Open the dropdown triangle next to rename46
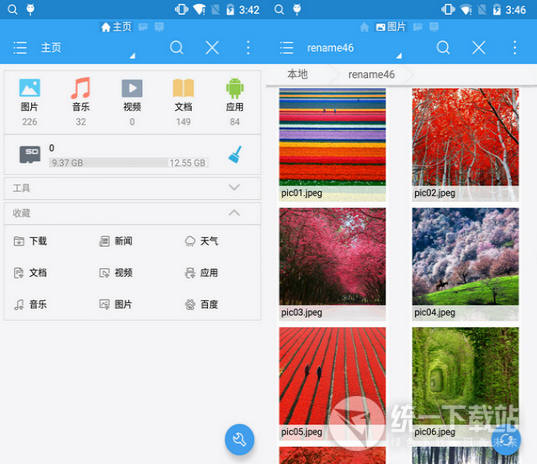Image resolution: width=537 pixels, height=469 pixels. (x=399, y=55)
